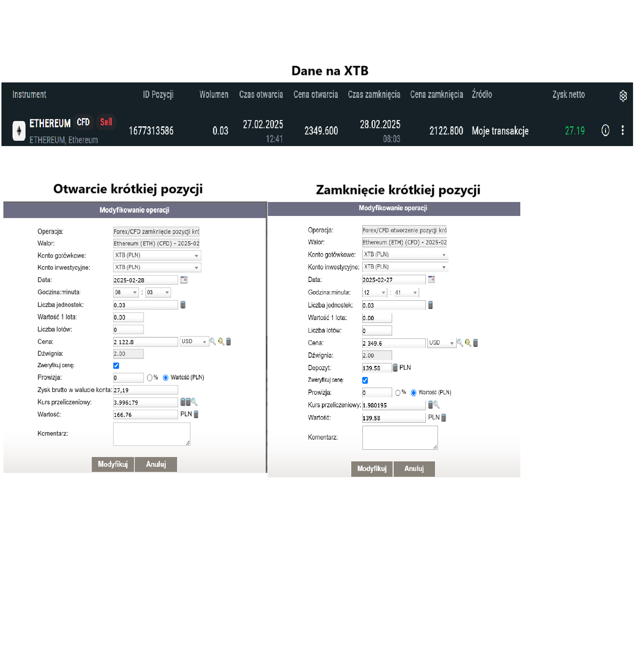The height and width of the screenshot is (672, 634).
Task: Open USD currency dropdown beside price 2 122.8
Action: (x=194, y=341)
